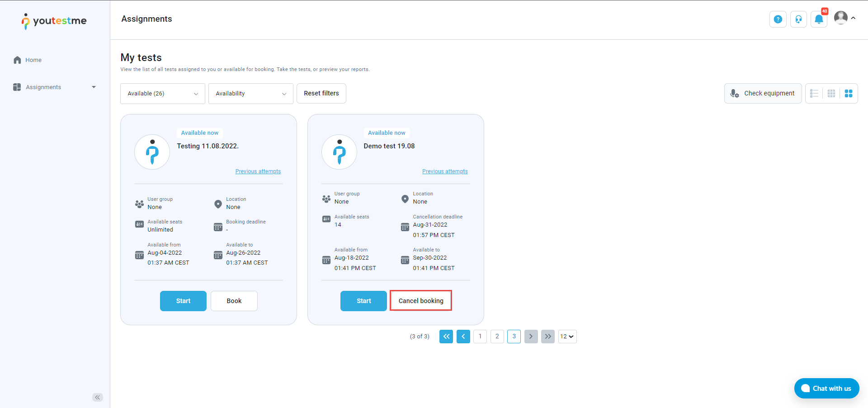This screenshot has height=408, width=868.
Task: Open Home in the sidebar
Action: 33,60
